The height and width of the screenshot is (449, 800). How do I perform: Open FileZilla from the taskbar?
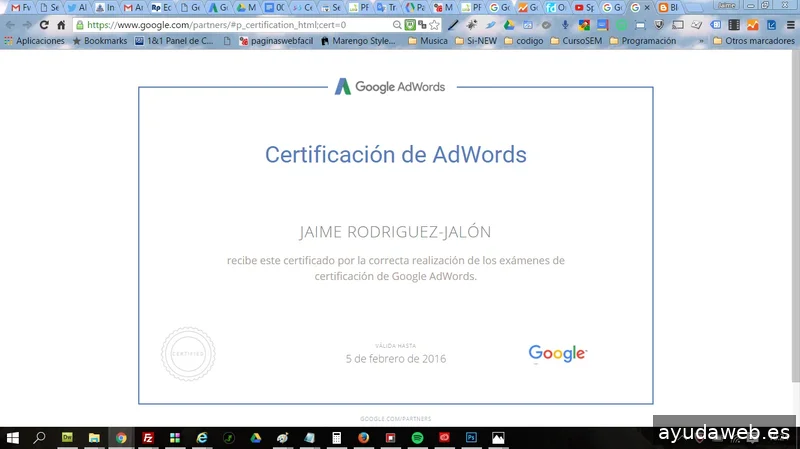click(148, 438)
